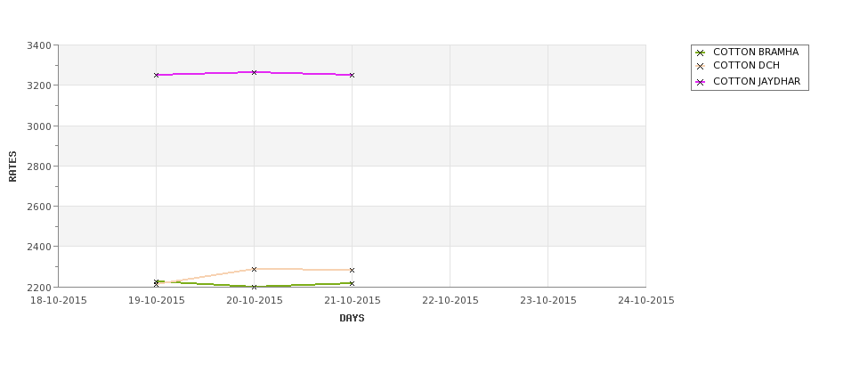
Task: Select COTTON DCH data point on 21-10-2015
Action: pyautogui.click(x=352, y=270)
